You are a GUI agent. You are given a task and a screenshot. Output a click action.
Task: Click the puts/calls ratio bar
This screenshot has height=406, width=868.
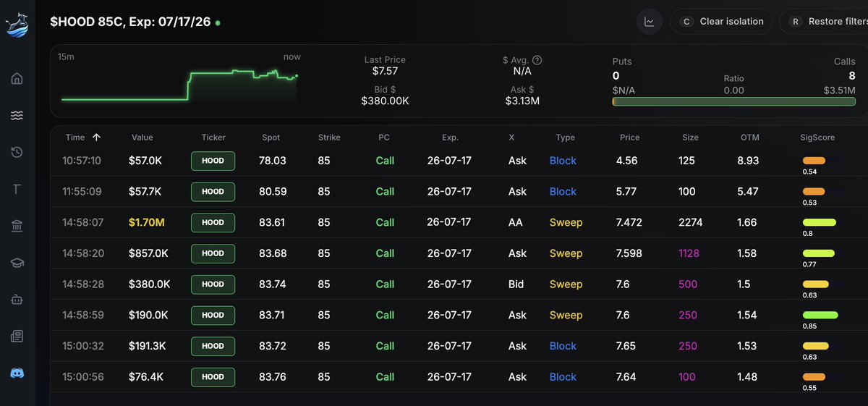pyautogui.click(x=733, y=102)
